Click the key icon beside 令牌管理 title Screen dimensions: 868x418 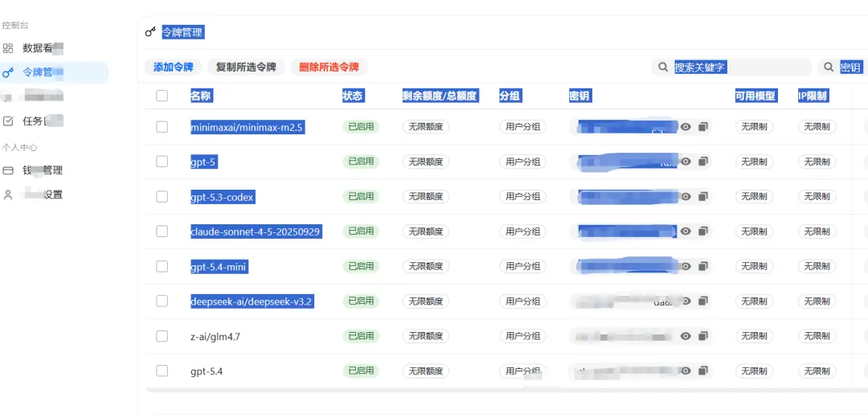click(x=150, y=33)
